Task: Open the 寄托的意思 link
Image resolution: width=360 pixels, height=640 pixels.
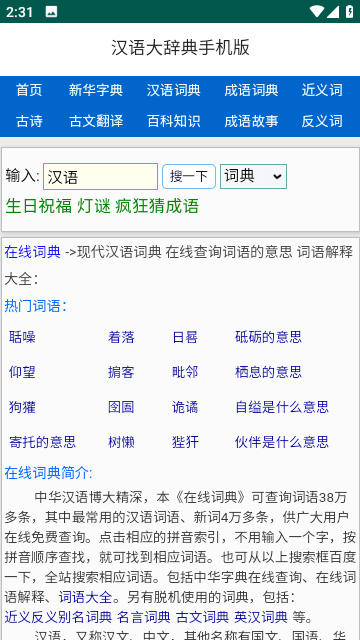Action: tap(42, 442)
